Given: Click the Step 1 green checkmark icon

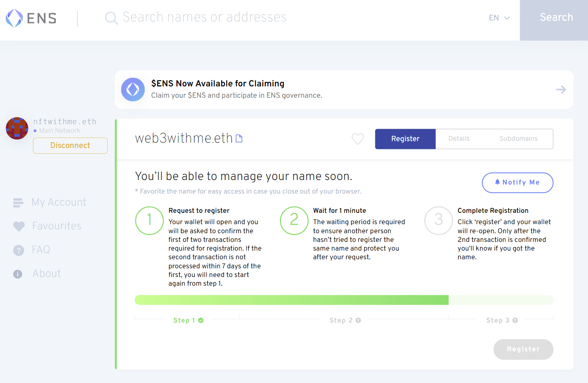Looking at the screenshot, I should pyautogui.click(x=201, y=320).
